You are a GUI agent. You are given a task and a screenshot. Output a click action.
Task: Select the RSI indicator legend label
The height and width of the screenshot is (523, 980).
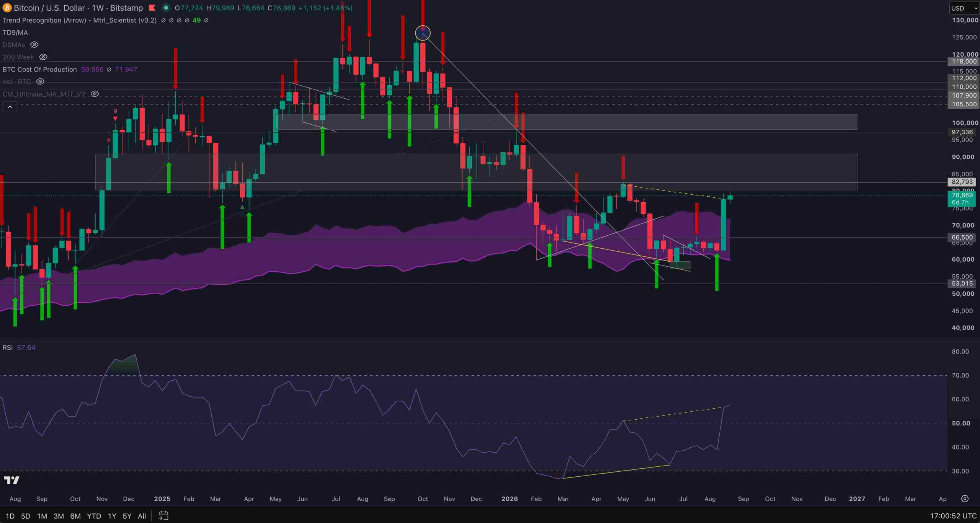8,347
